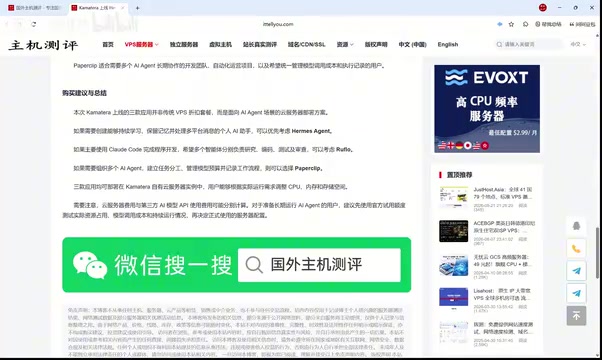Click the 购买建议与总结 heading
This screenshot has width=602, height=360.
84,93
